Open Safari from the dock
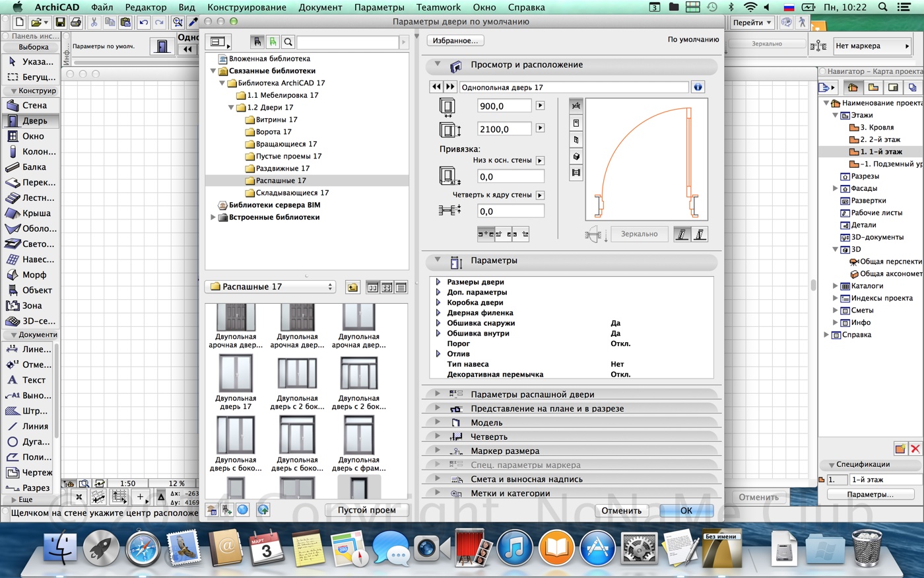Viewport: 924px width, 578px height. click(x=143, y=549)
